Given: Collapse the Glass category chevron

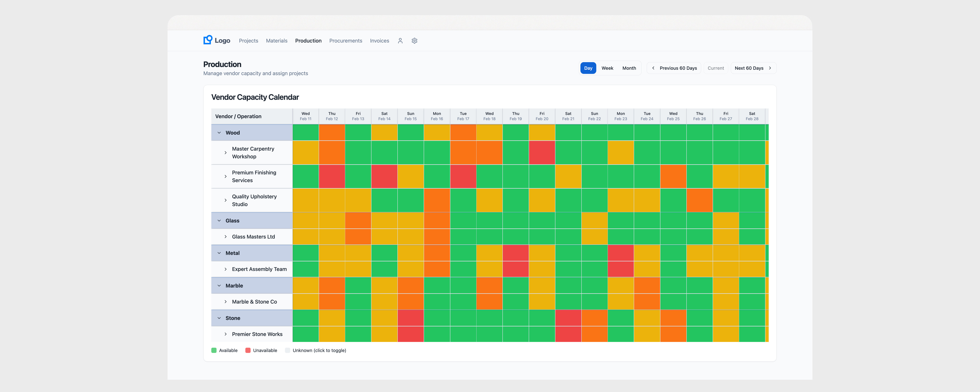Looking at the screenshot, I should (219, 221).
